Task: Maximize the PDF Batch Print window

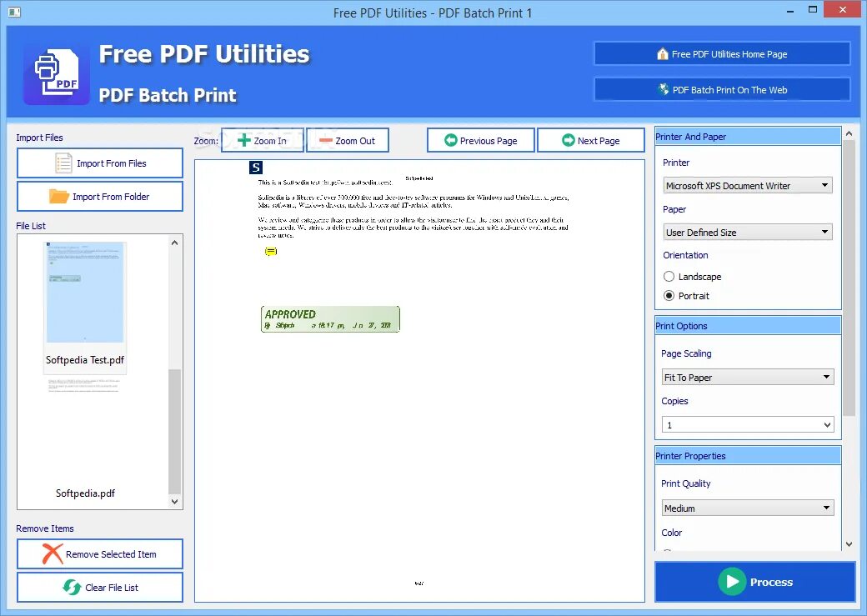Action: [x=813, y=9]
